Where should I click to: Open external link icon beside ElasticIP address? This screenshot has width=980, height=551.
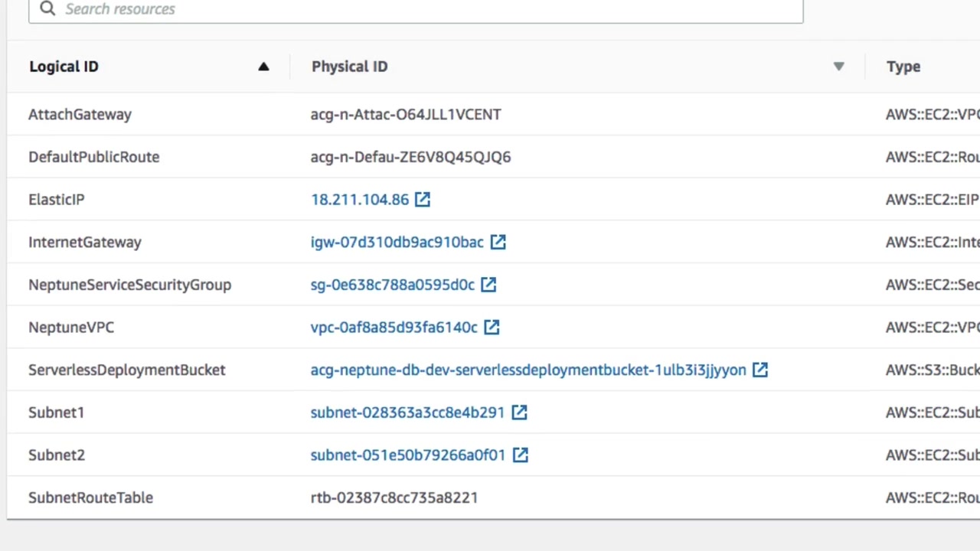pos(423,200)
